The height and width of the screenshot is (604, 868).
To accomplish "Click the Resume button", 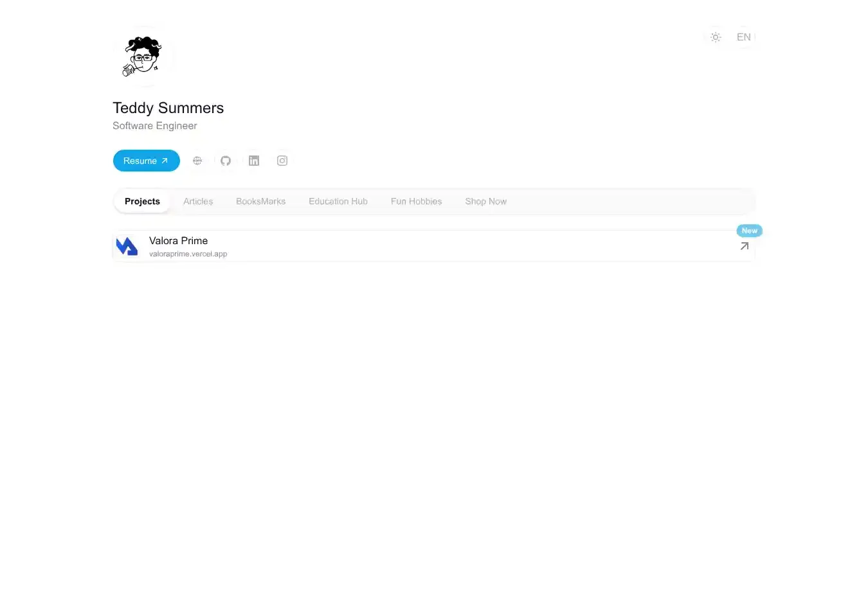I will [x=146, y=161].
